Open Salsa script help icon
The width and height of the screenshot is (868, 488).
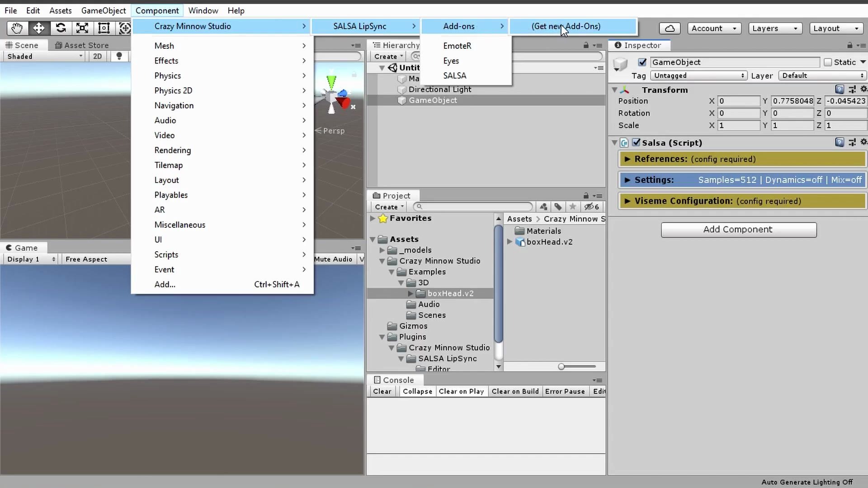(x=840, y=142)
